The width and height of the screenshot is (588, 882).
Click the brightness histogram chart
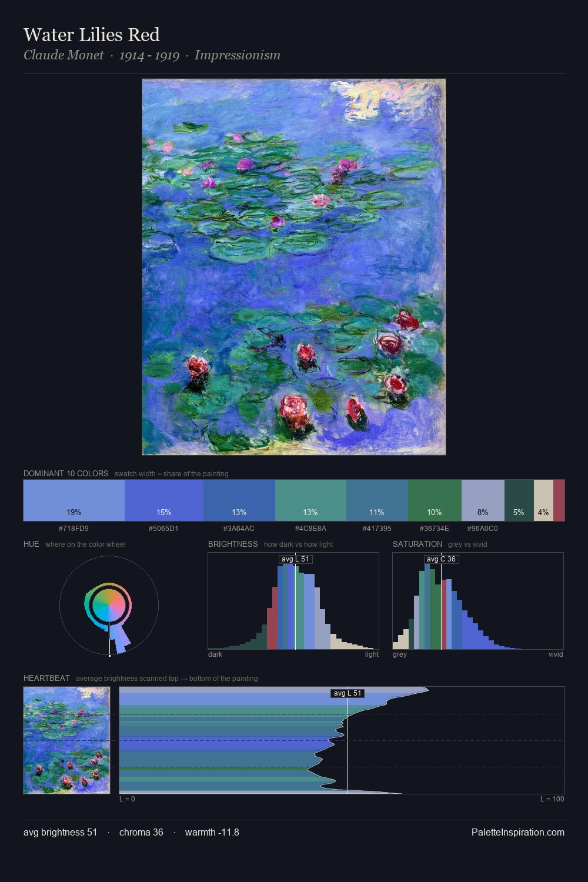point(293,601)
